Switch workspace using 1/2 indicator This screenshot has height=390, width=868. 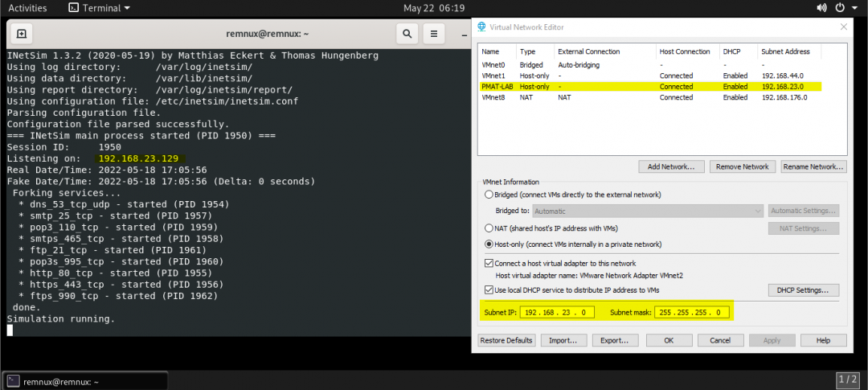pyautogui.click(x=848, y=380)
